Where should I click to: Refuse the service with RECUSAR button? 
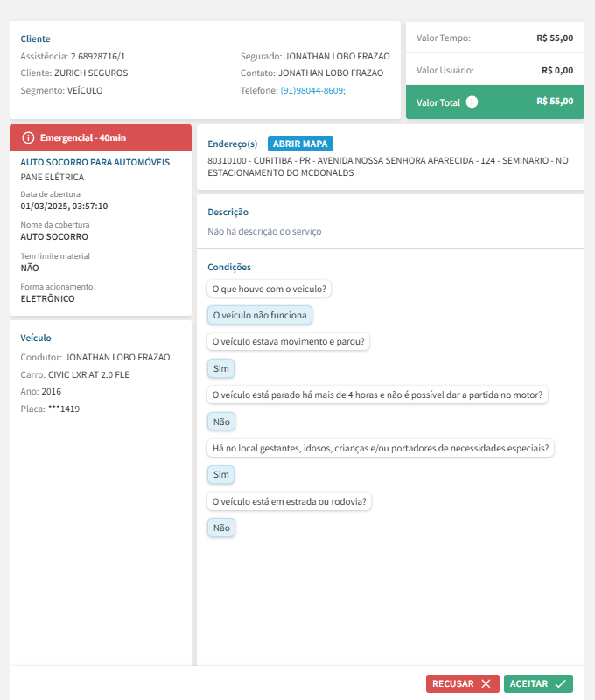pos(463,683)
